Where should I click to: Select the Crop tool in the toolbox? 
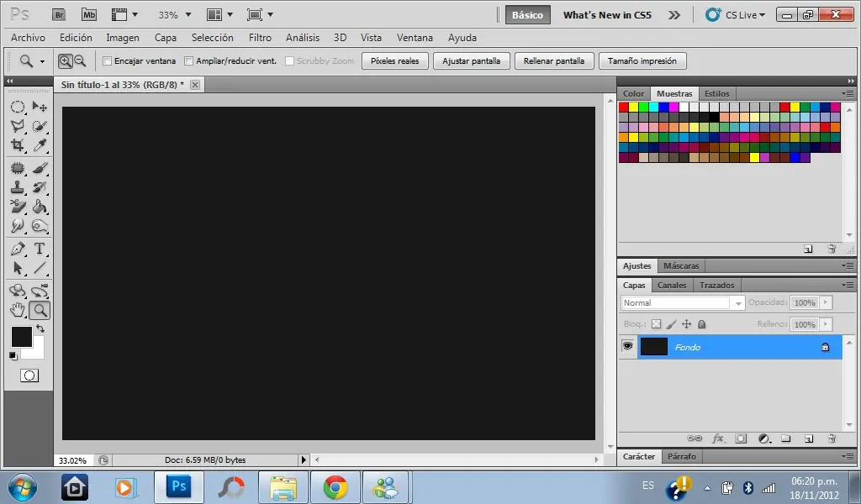click(x=17, y=145)
